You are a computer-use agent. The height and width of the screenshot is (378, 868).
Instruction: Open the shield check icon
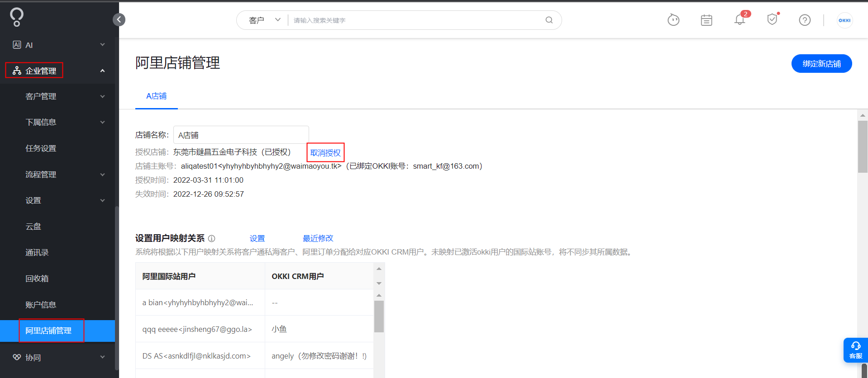tap(772, 19)
